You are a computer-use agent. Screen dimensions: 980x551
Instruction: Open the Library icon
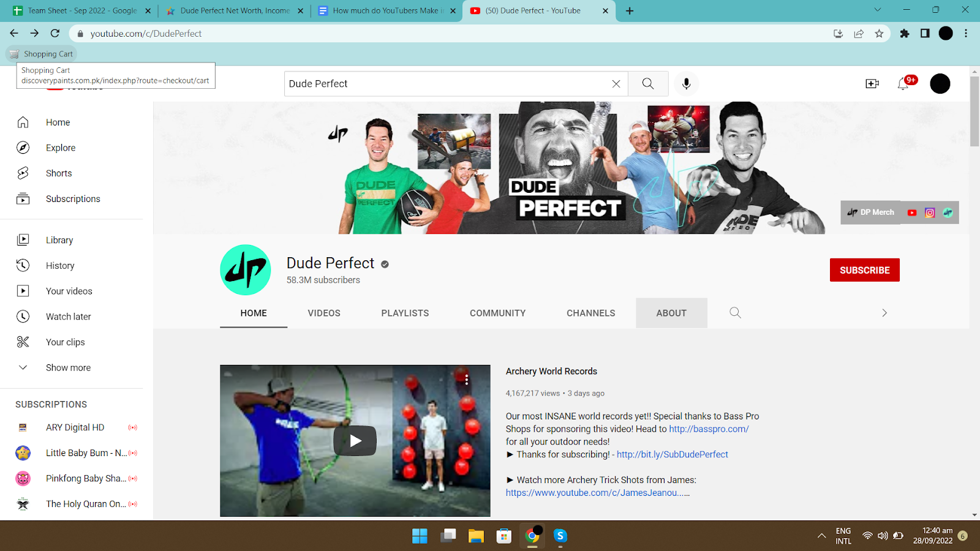click(23, 240)
